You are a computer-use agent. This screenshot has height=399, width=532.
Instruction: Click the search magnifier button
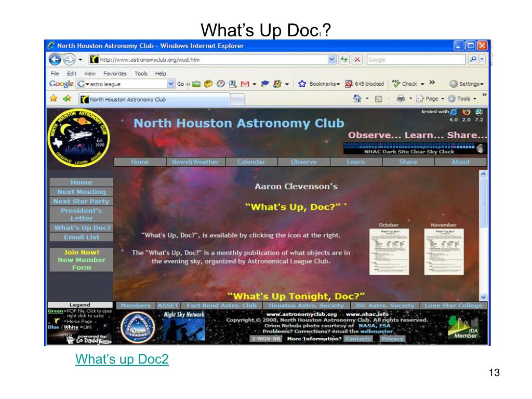pos(473,59)
